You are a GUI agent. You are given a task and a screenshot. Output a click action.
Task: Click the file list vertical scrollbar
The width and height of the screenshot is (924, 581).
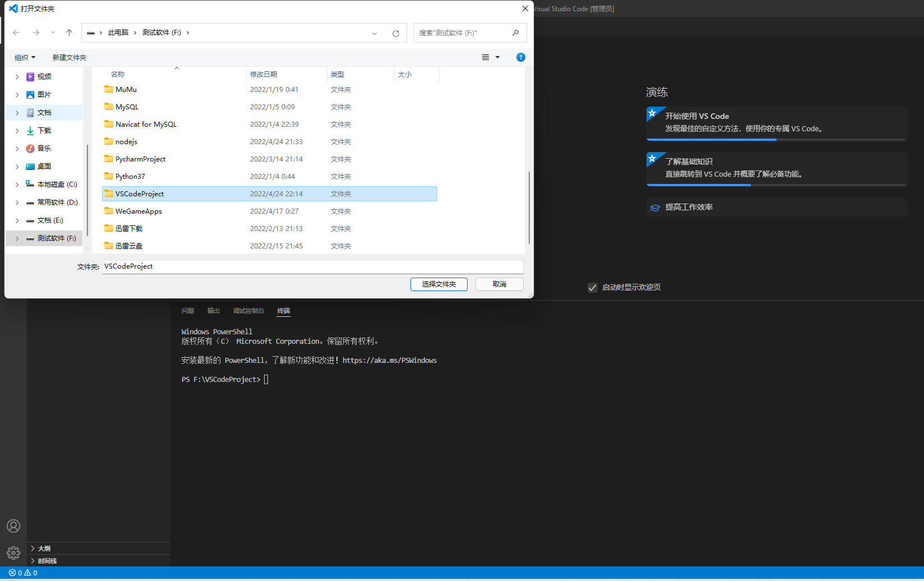pyautogui.click(x=529, y=208)
